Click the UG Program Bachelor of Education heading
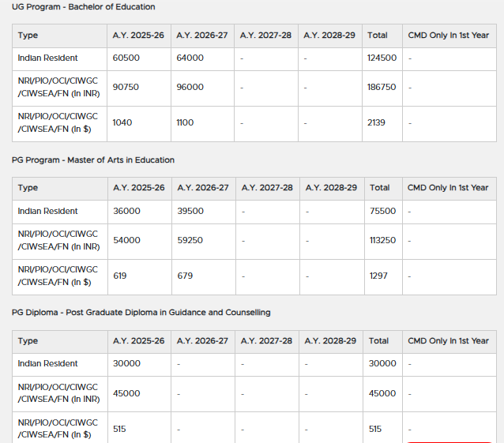Viewport: 504px width, 443px height. click(83, 7)
